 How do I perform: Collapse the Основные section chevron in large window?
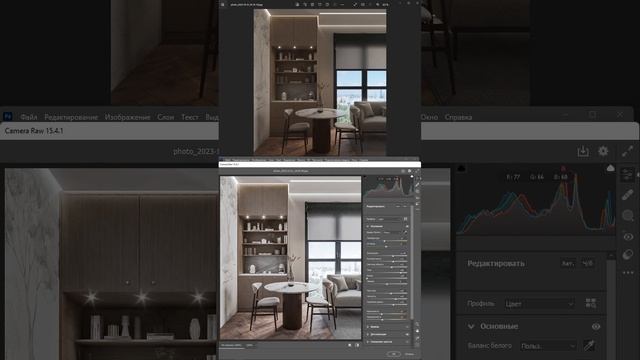tap(471, 327)
